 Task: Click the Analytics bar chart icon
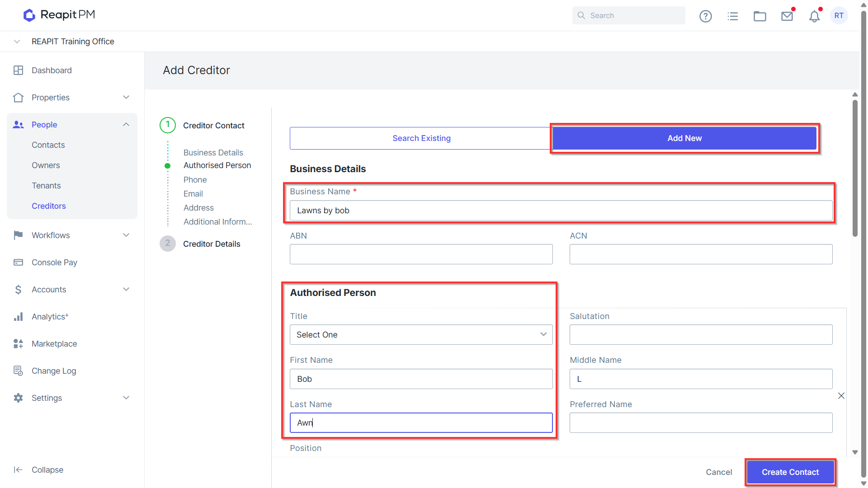tap(18, 316)
